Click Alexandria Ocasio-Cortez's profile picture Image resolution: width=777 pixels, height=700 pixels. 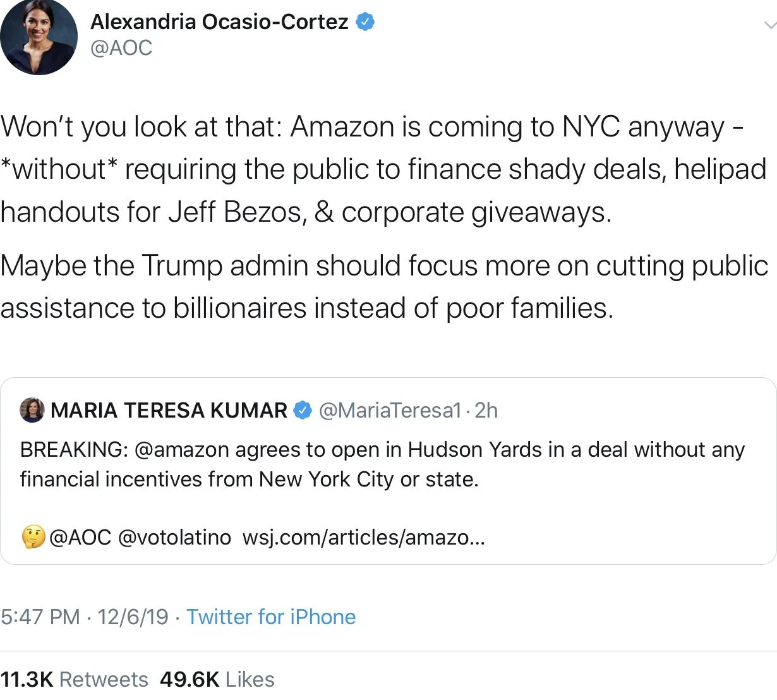pos(39,37)
